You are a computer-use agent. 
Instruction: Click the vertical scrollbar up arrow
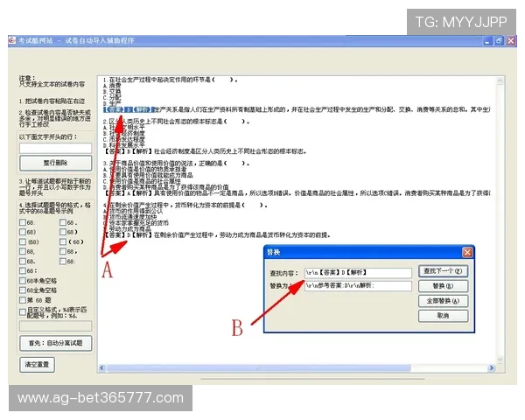pyautogui.click(x=500, y=80)
